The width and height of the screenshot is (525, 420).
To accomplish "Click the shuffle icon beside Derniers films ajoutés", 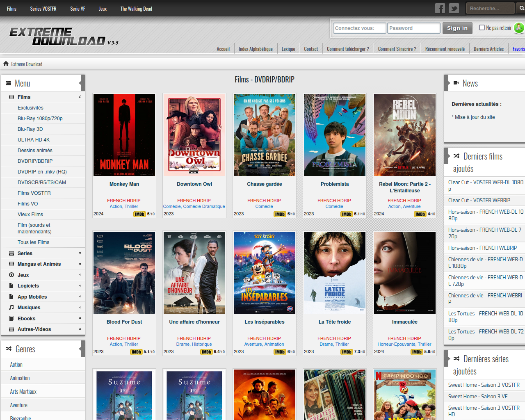I will (x=457, y=156).
